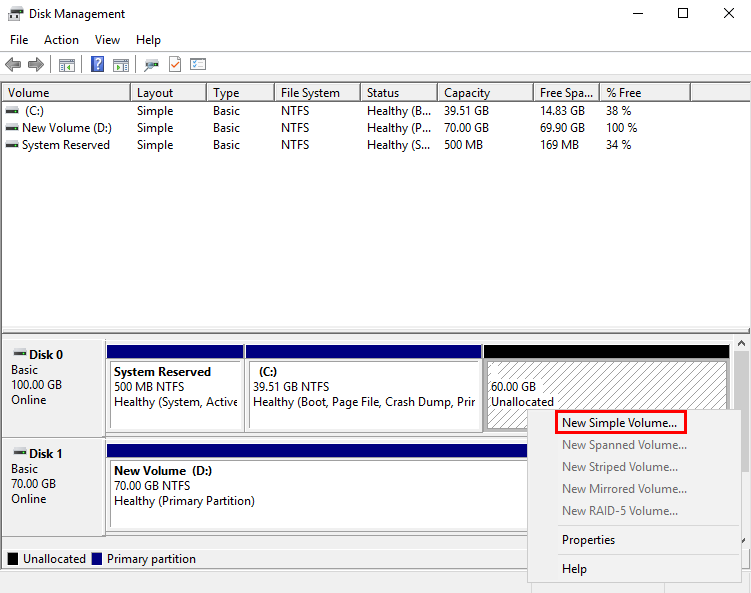
Task: Open the View menu
Action: coord(107,40)
